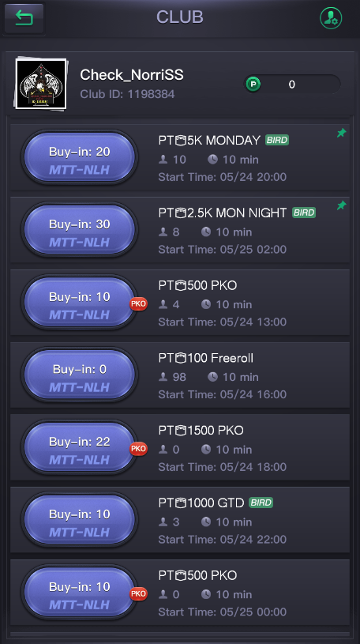Click the BIRD tag on 5K MONDAY
The image size is (360, 644).
click(277, 140)
